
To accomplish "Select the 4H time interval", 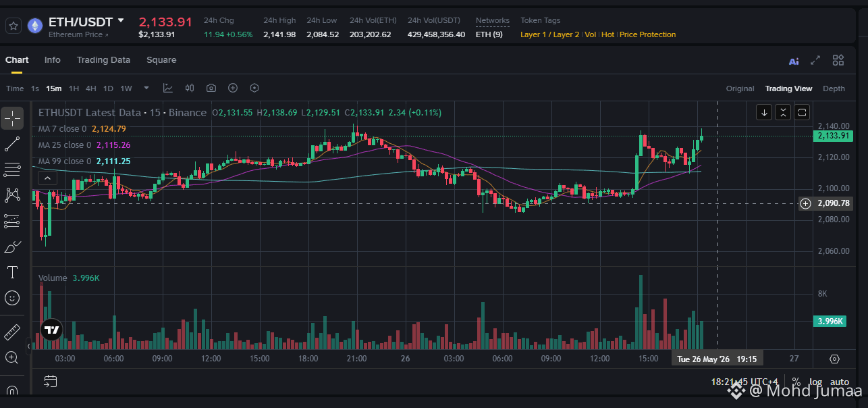I will click(x=90, y=88).
